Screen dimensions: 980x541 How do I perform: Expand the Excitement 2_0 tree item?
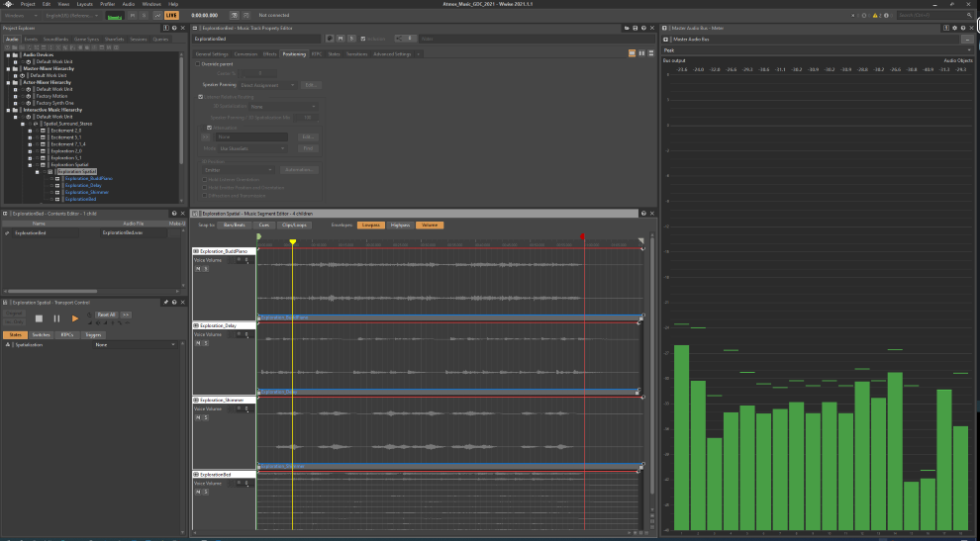click(x=30, y=131)
